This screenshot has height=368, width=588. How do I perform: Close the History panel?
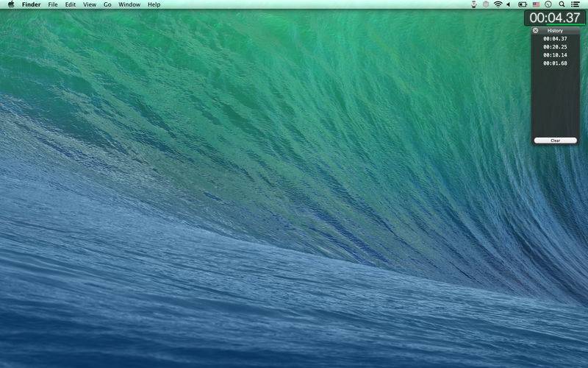tap(536, 30)
